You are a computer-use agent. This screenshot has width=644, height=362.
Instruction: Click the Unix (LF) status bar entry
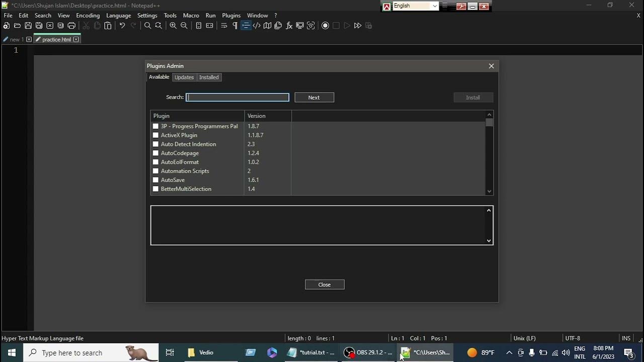tap(524, 338)
